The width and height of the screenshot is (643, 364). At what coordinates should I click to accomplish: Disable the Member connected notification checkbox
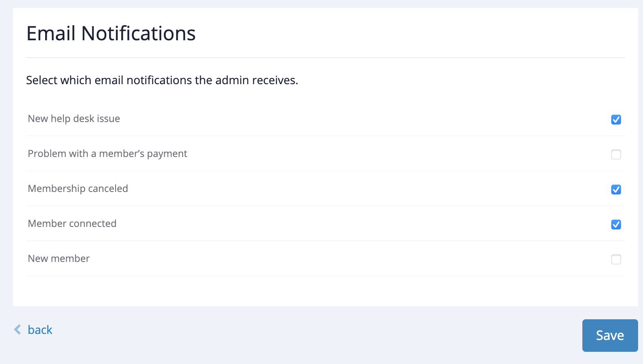[616, 225]
